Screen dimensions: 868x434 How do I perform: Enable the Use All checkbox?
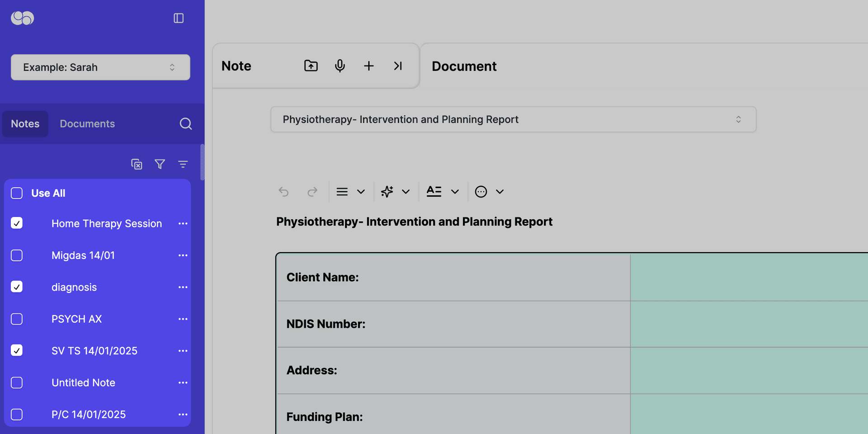(17, 193)
